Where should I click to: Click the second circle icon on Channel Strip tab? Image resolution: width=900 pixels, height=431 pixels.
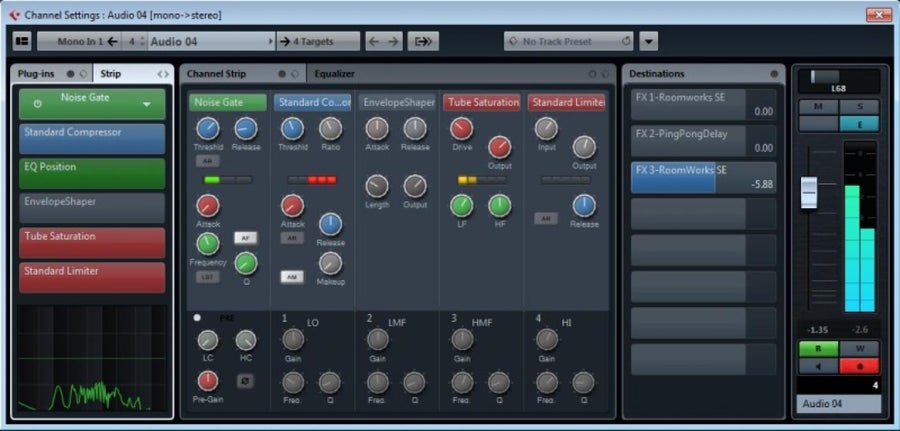(294, 74)
